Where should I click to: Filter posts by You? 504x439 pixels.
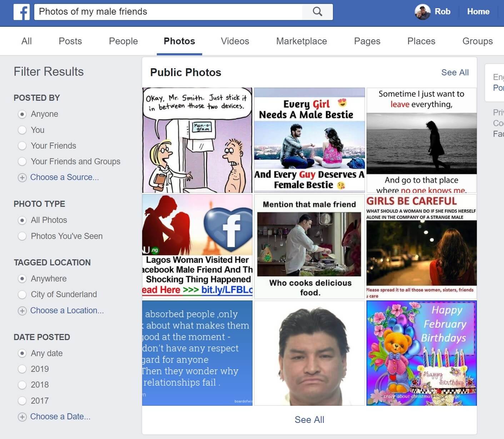pos(22,130)
